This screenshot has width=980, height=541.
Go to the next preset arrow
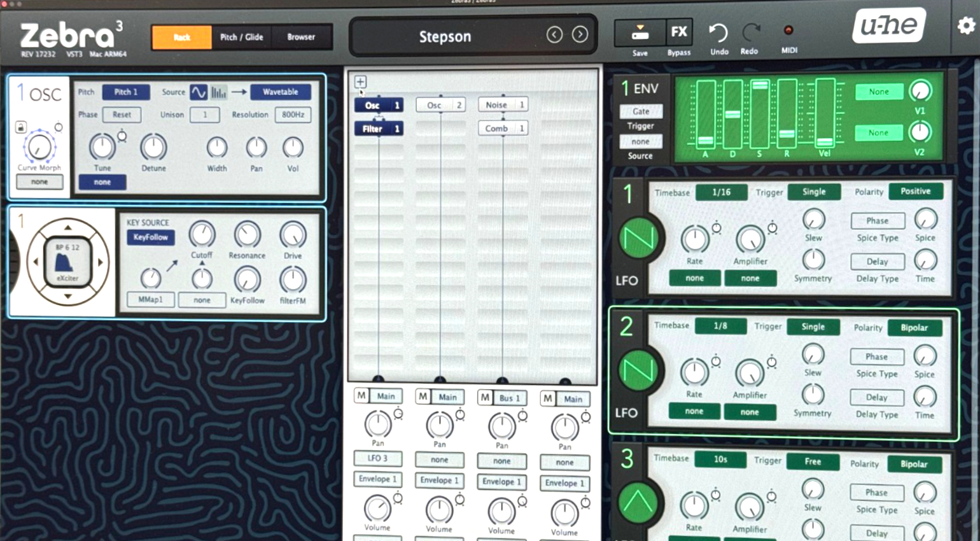coord(580,34)
